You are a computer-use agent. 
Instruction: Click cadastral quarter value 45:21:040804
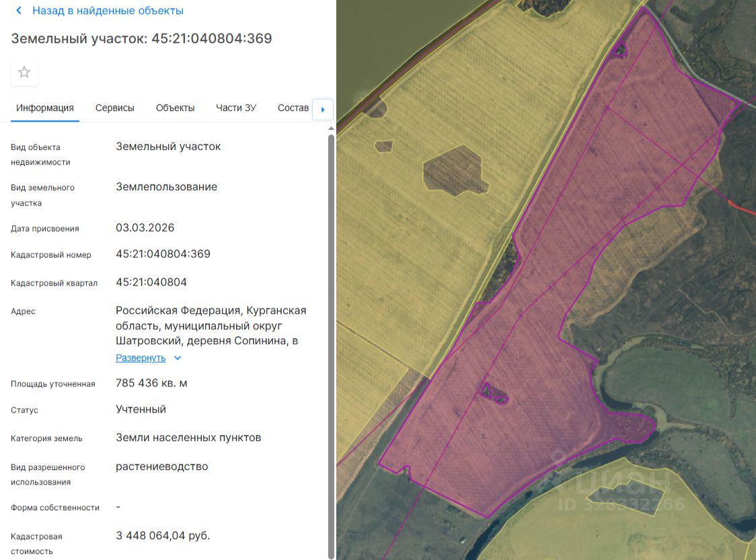click(151, 282)
